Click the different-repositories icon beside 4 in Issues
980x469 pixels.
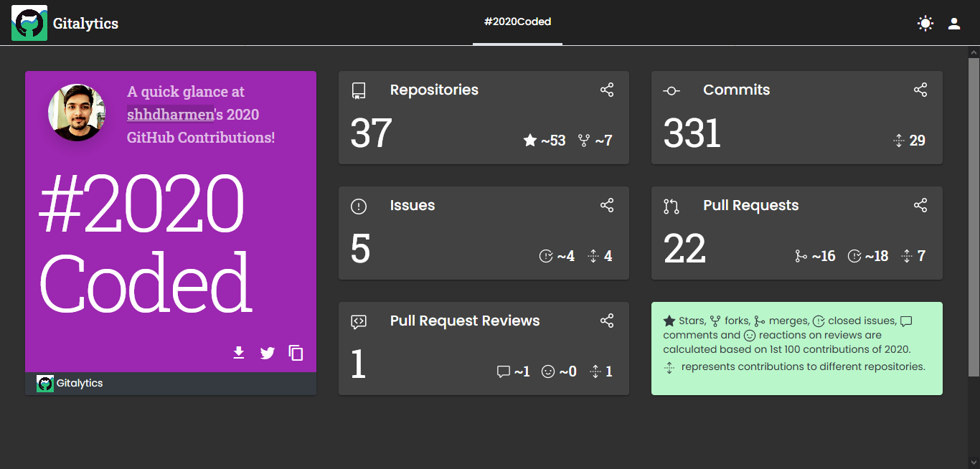pyautogui.click(x=593, y=256)
